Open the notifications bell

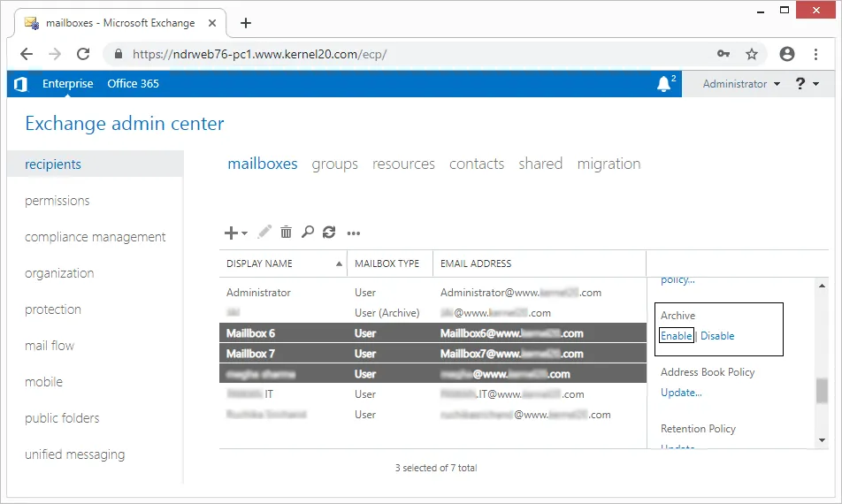pyautogui.click(x=664, y=84)
